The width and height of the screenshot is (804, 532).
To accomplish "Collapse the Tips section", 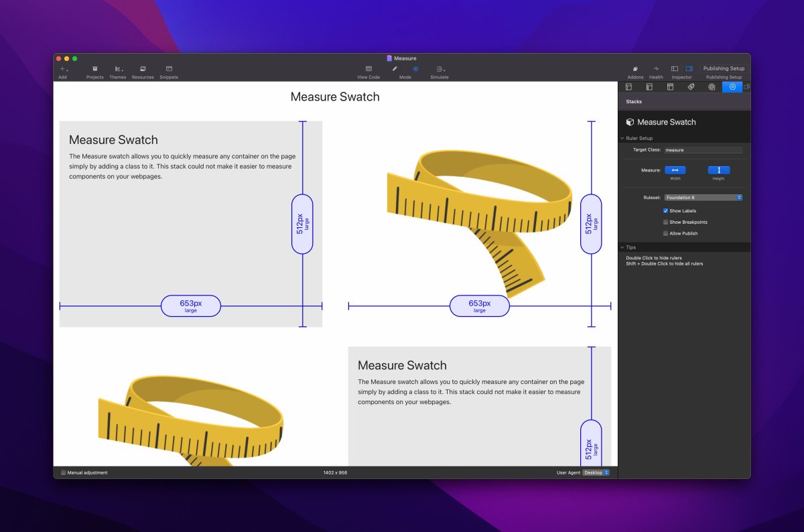I will coord(622,247).
